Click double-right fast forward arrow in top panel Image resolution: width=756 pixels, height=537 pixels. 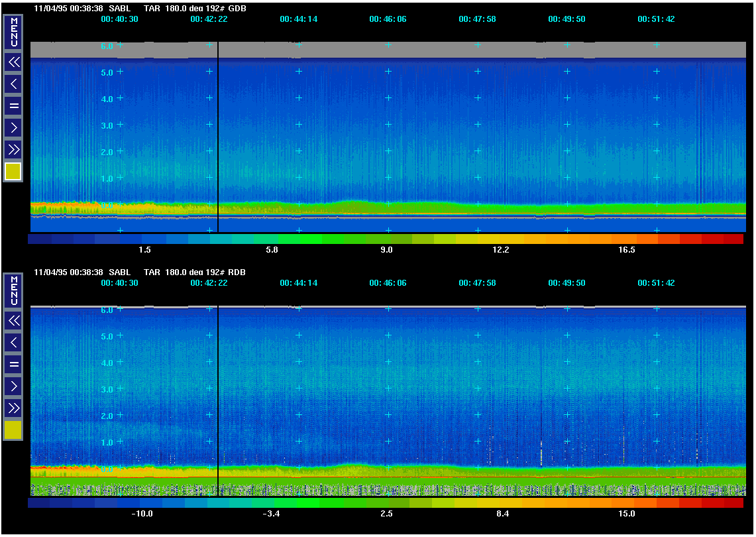pos(13,149)
